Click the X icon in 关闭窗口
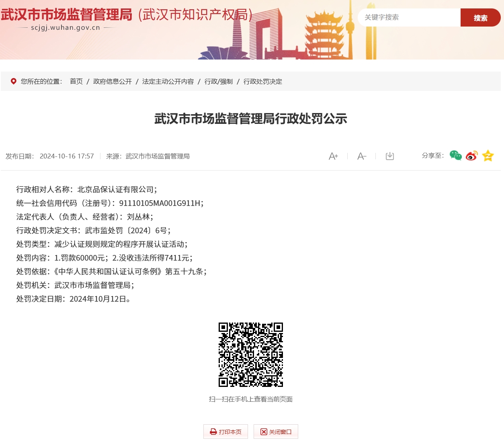This screenshot has height=442, width=504. pos(264,432)
